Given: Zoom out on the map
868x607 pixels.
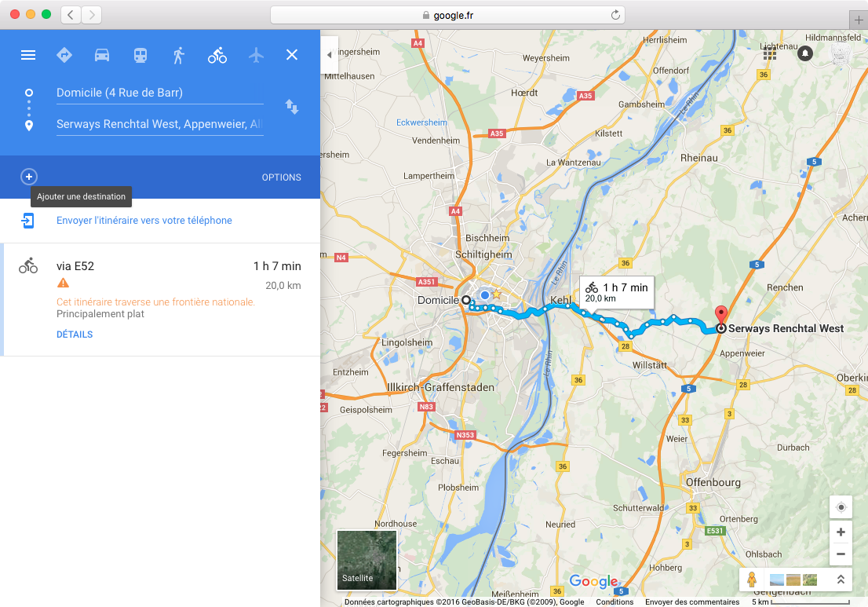Looking at the screenshot, I should tap(841, 554).
